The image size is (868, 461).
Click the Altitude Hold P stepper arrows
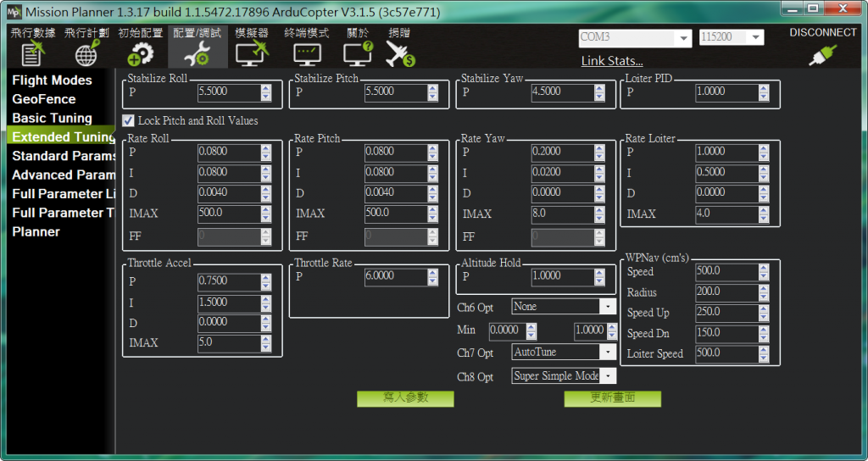coord(599,277)
